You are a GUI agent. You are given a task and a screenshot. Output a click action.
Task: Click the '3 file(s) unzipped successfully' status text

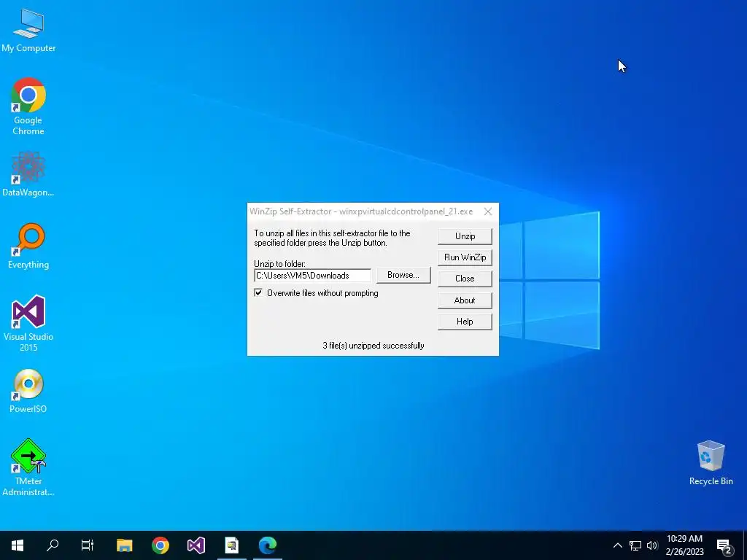coord(373,346)
